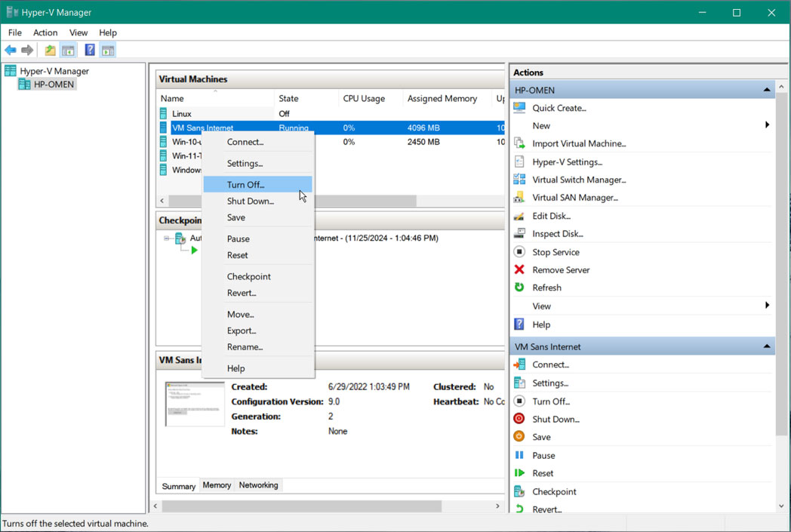
Task: Collapse the HP-OMEN actions section
Action: [767, 90]
